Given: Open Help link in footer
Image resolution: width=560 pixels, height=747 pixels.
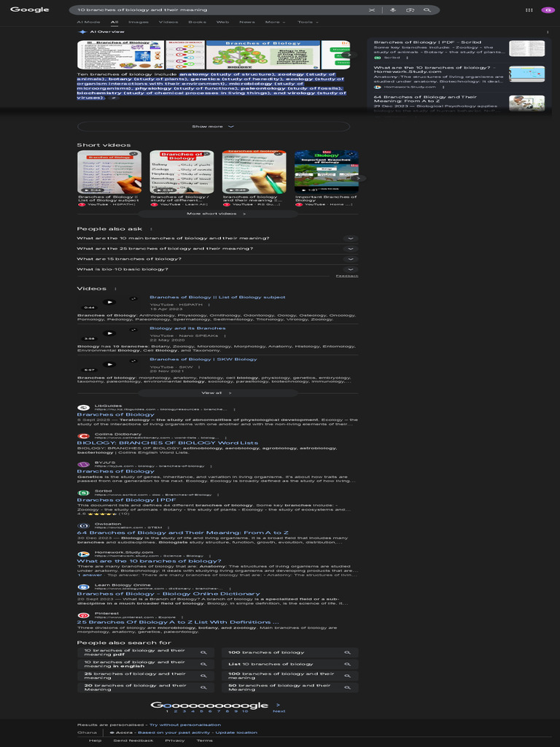Looking at the screenshot, I should click(x=96, y=741).
